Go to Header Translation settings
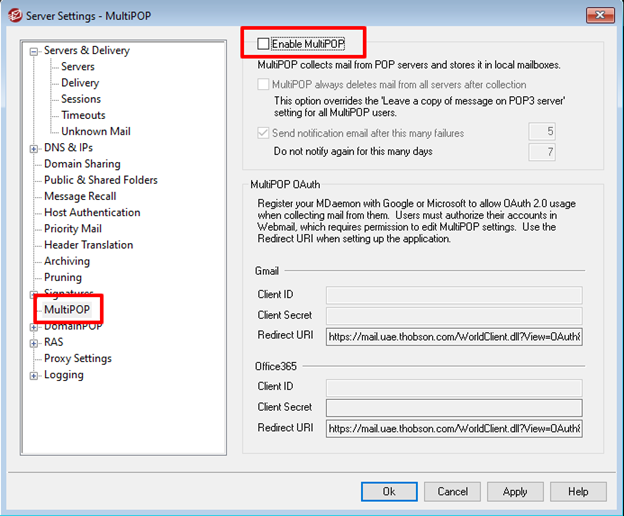 [x=88, y=245]
